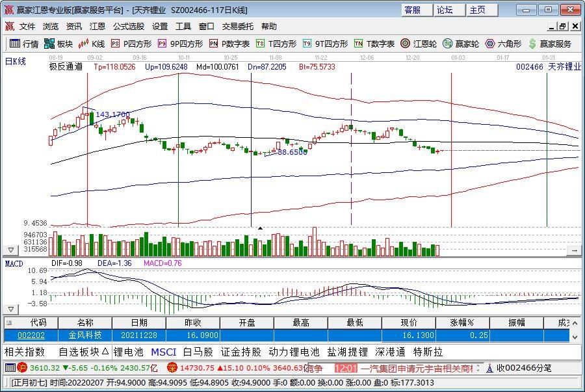
Task: Select the K线 candlestick chart icon
Action: click(x=92, y=44)
